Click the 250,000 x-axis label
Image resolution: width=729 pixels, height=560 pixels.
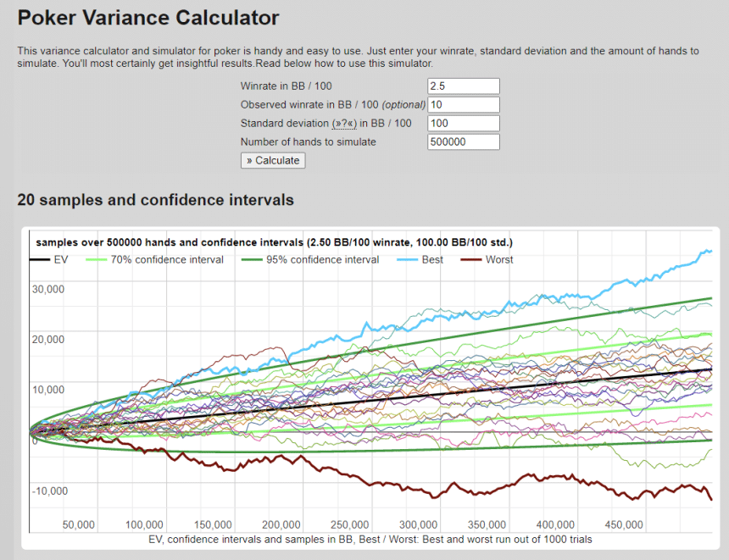coord(349,524)
